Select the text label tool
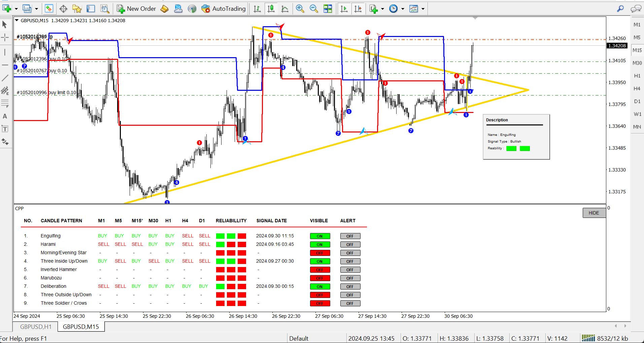644x343 pixels. pyautogui.click(x=5, y=129)
